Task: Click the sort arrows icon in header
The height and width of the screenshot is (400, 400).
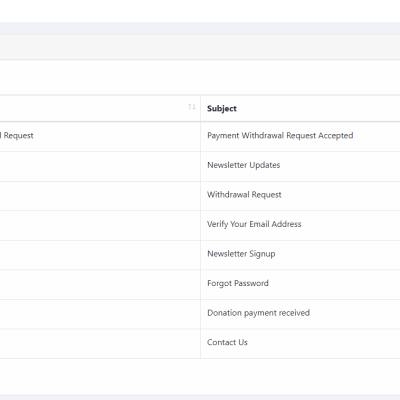Action: click(192, 107)
